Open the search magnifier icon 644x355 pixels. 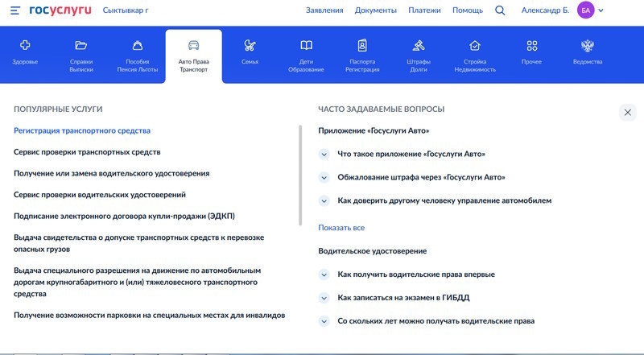500,10
